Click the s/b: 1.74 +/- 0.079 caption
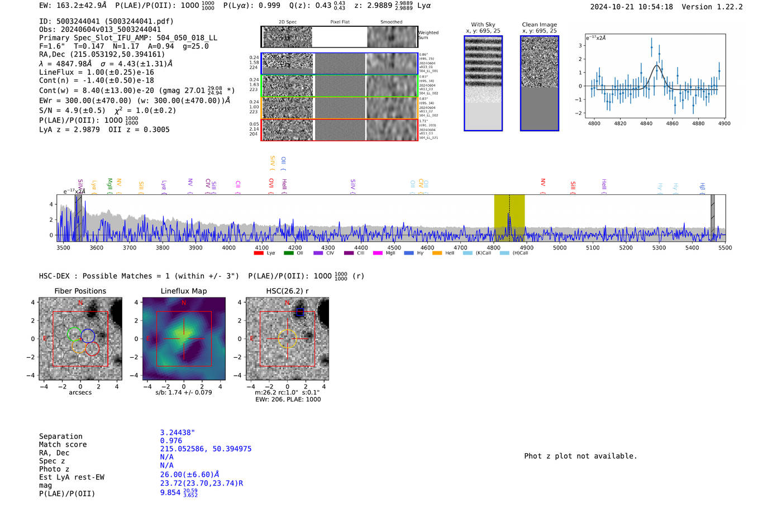Screen dimensions: 782x532 point(184,392)
